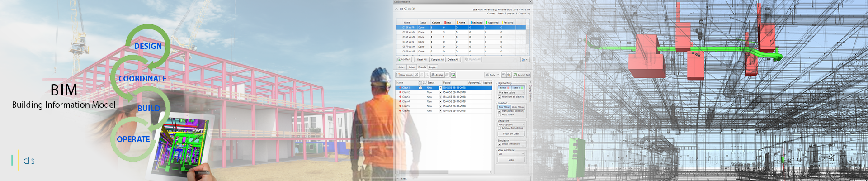Open the View in Context All dropdown
Image resolution: width=868 pixels, height=181 pixels.
point(511,154)
